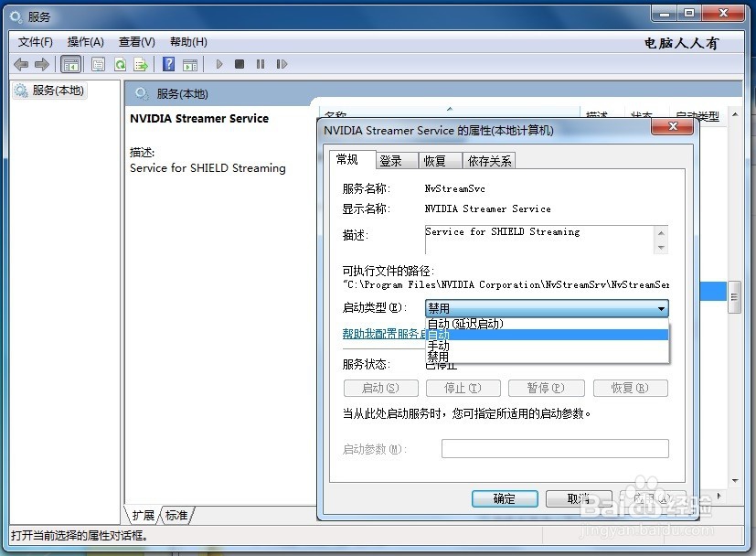Click the description box scroll down arrow
The height and width of the screenshot is (556, 756).
pos(662,248)
